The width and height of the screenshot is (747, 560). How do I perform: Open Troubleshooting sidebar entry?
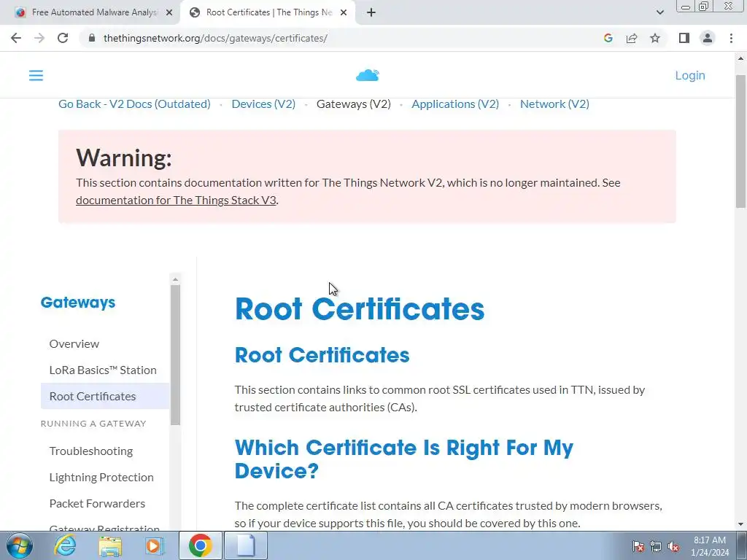(91, 451)
